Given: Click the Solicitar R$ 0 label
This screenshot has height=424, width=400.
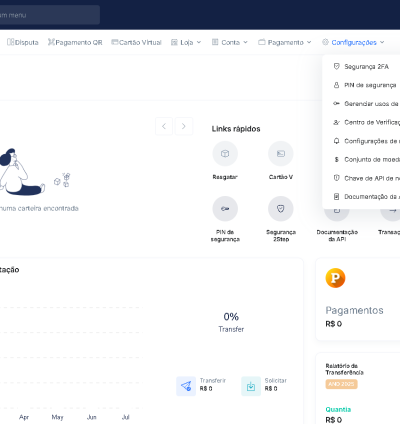Looking at the screenshot, I should [276, 384].
